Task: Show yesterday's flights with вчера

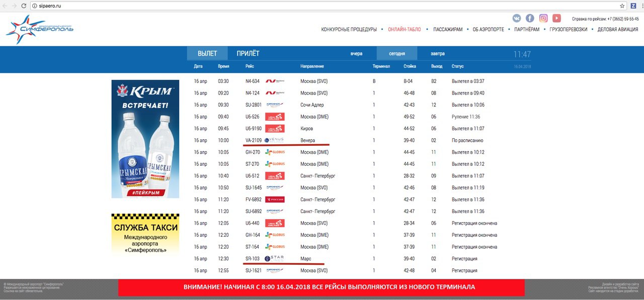Action: [356, 54]
